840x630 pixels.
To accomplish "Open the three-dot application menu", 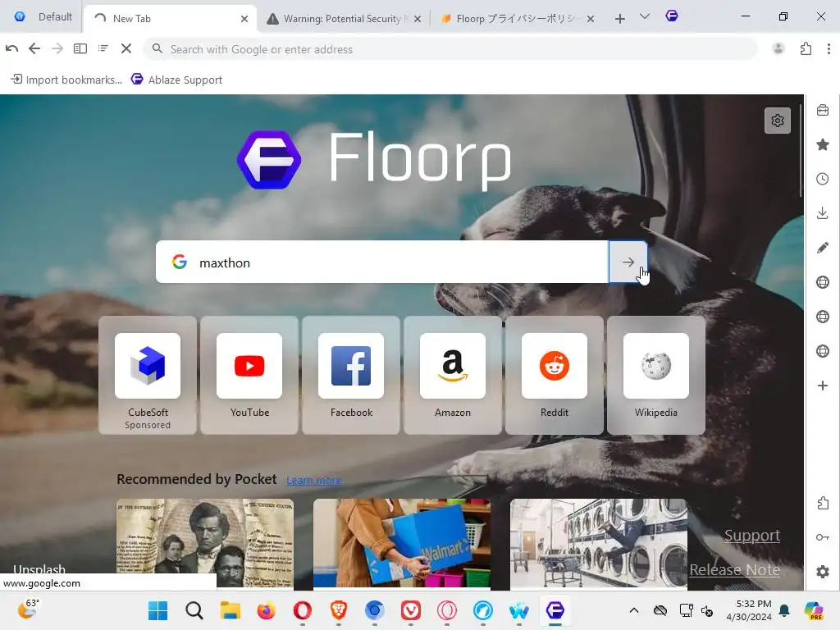I will pyautogui.click(x=829, y=48).
